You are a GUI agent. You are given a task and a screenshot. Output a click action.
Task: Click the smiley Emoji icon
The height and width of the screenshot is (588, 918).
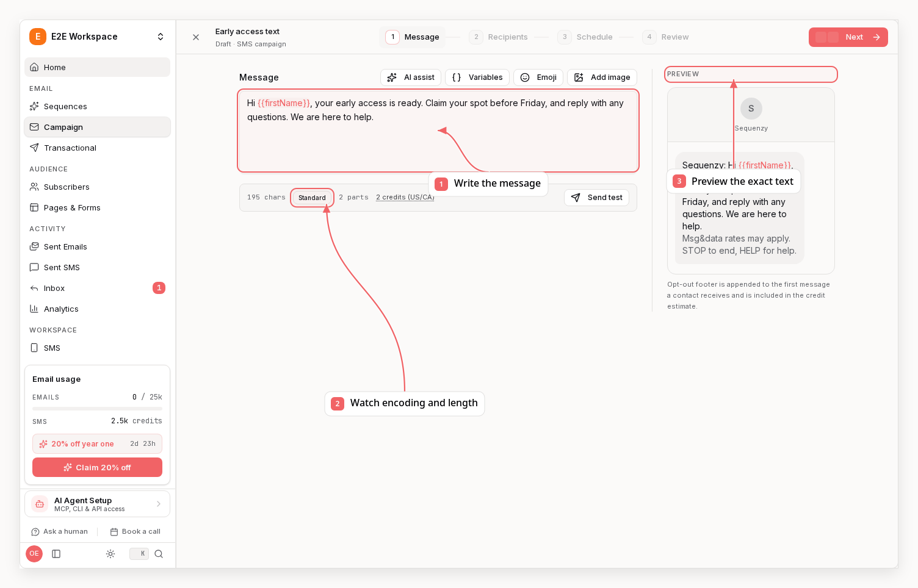pos(525,77)
